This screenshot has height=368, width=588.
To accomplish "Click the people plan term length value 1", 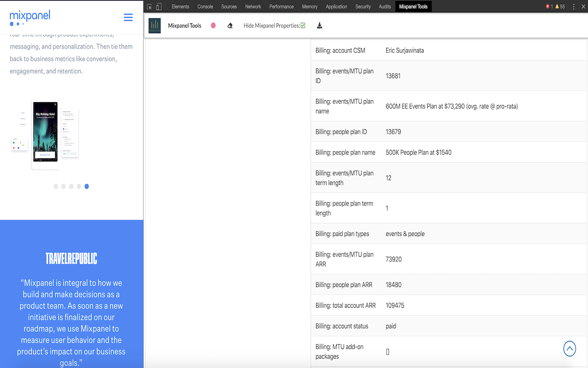I will [387, 208].
